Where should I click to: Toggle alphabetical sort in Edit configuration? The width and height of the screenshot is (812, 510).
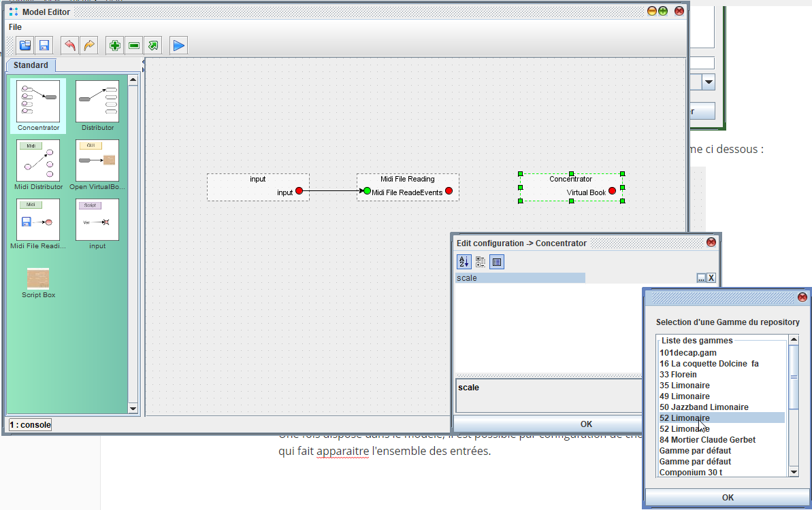(464, 262)
